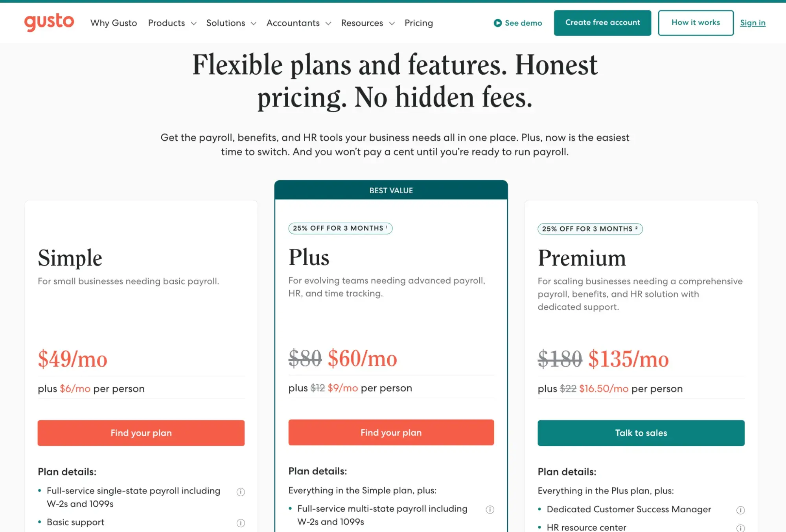
Task: Click info icon beside HR resource center
Action: (740, 528)
